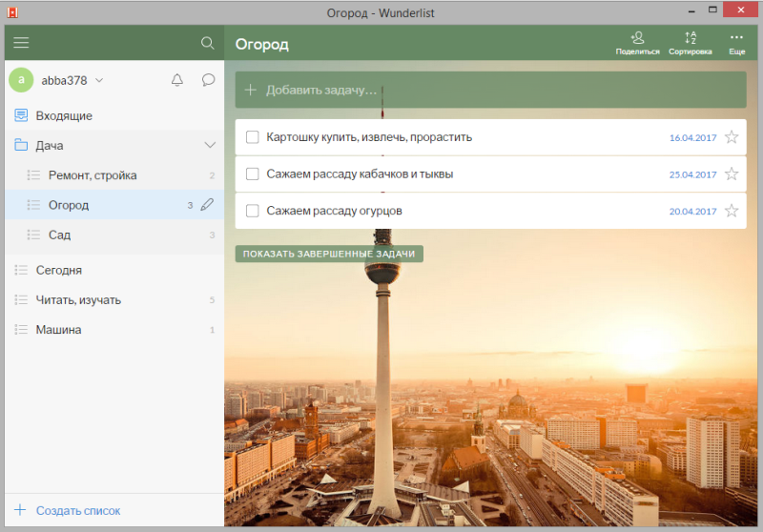Click Создать список to create a list
The height and width of the screenshot is (532, 763).
pyautogui.click(x=77, y=510)
